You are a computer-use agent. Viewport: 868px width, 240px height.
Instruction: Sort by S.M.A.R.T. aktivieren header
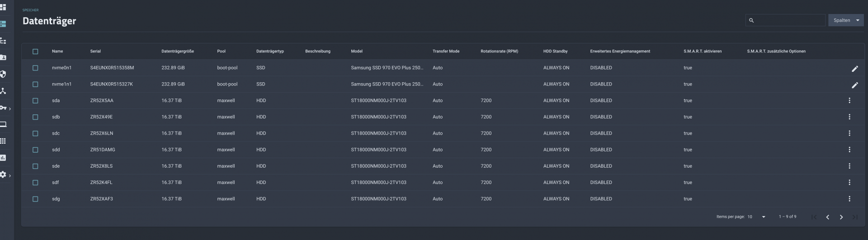(703, 52)
